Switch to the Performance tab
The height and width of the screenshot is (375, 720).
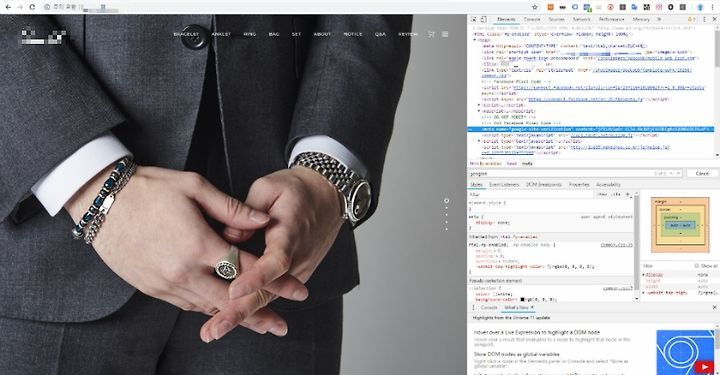(x=612, y=19)
